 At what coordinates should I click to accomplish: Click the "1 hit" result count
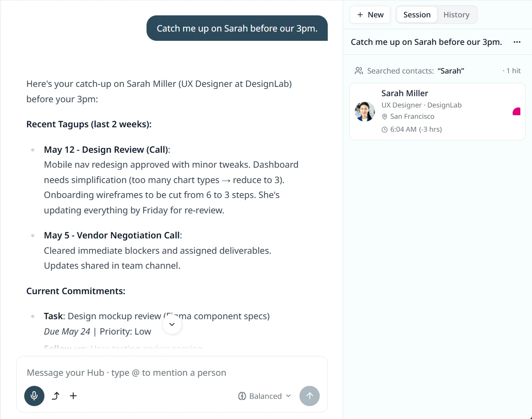coord(513,71)
